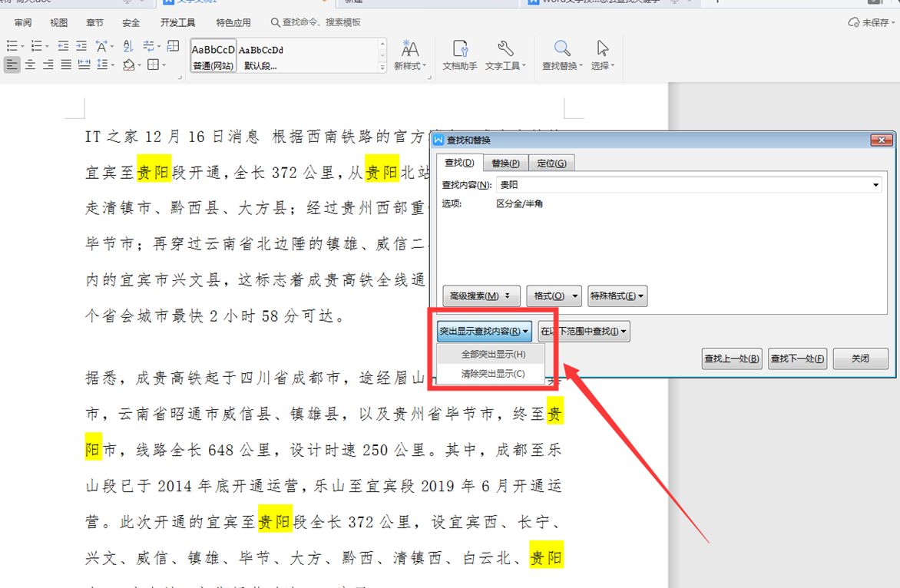Open the 开发工具 ribbon tab
Image resolution: width=900 pixels, height=588 pixels.
pos(177,22)
